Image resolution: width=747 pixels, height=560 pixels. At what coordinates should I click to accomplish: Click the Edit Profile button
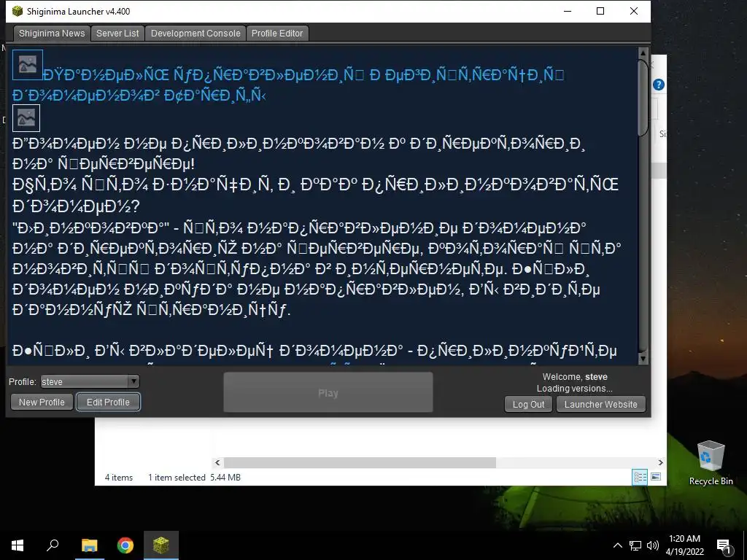click(108, 402)
